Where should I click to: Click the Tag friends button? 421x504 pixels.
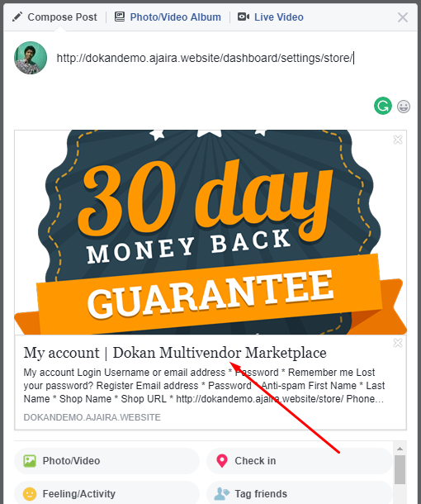pos(300,493)
